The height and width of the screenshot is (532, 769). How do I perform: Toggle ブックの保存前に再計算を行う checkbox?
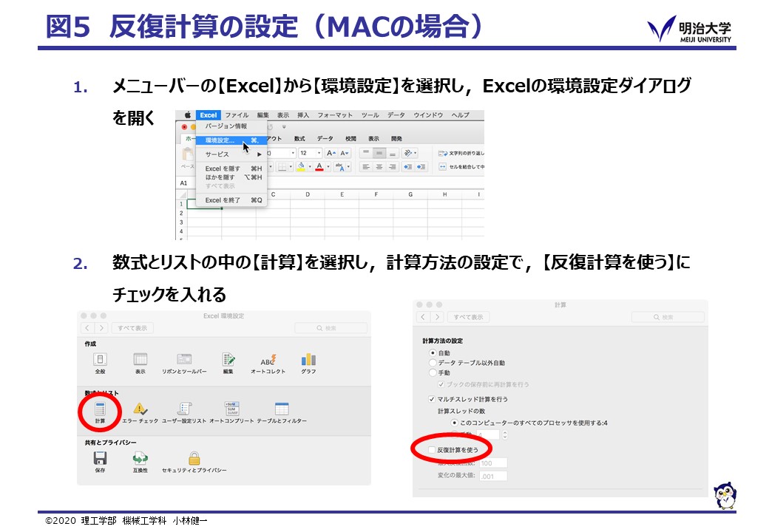(x=441, y=384)
